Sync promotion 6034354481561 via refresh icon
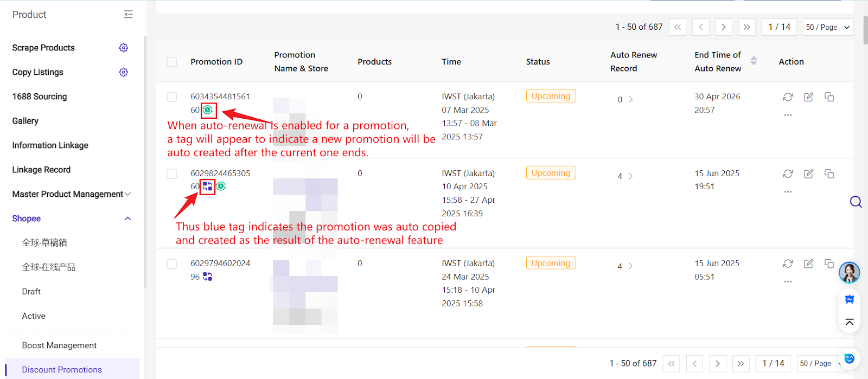The height and width of the screenshot is (379, 868). (788, 97)
